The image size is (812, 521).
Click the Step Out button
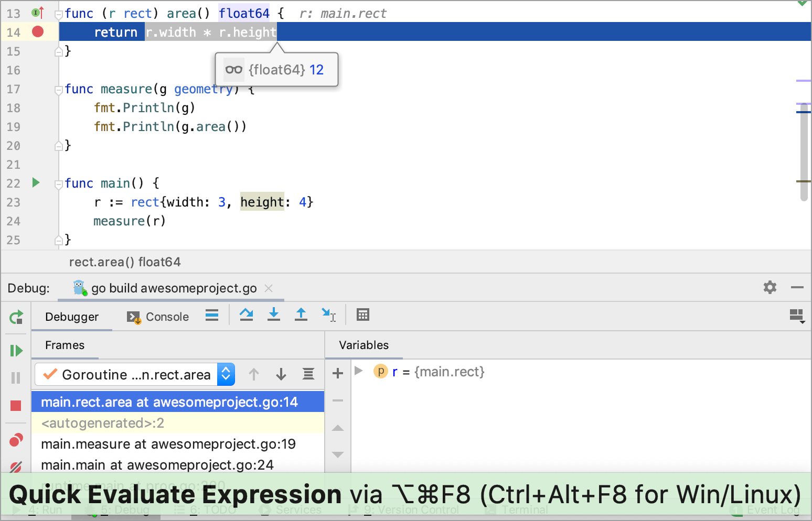click(x=301, y=314)
